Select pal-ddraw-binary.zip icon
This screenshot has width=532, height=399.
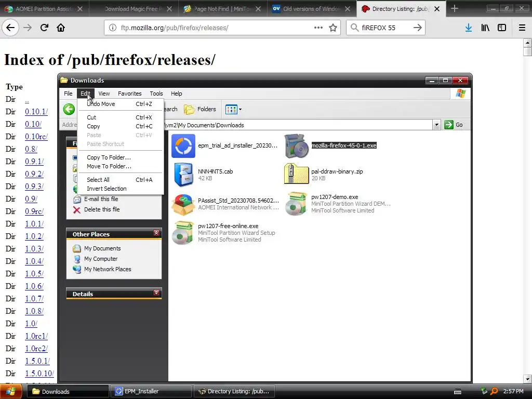296,174
